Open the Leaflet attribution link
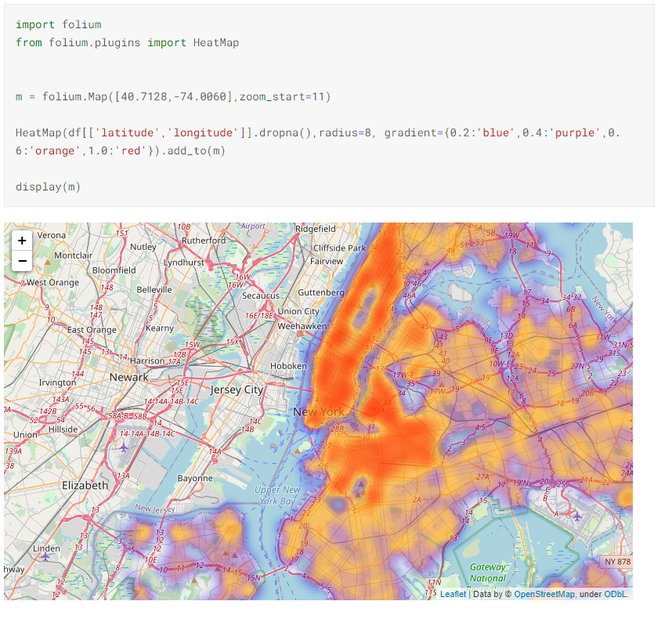 click(453, 593)
